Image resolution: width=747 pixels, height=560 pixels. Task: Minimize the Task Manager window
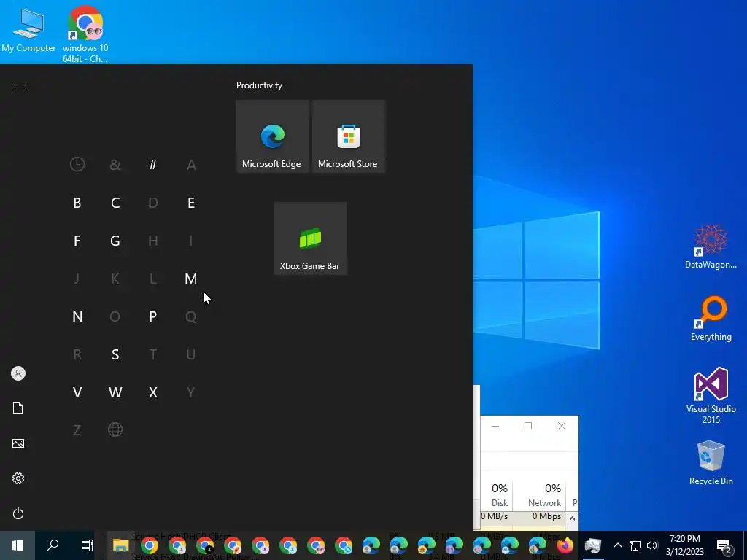tap(495, 426)
